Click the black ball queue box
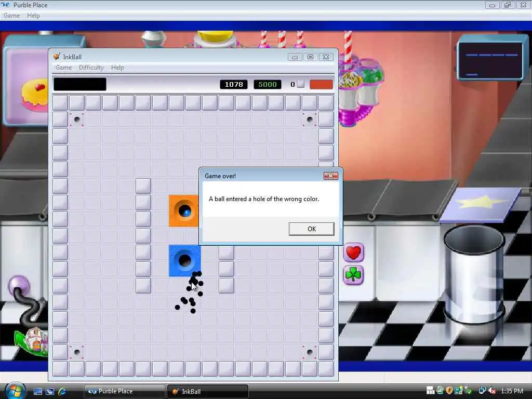Screen dimensions: 532x399 click(79, 84)
